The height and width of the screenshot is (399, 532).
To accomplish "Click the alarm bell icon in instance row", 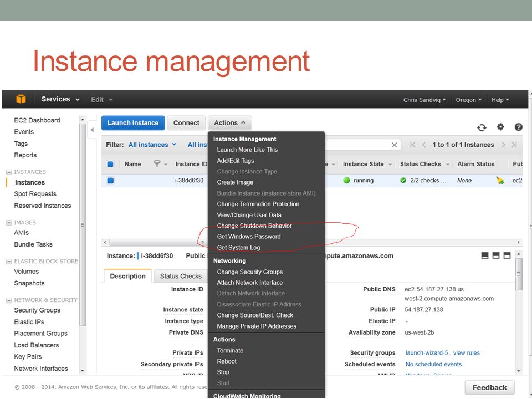I will point(500,180).
